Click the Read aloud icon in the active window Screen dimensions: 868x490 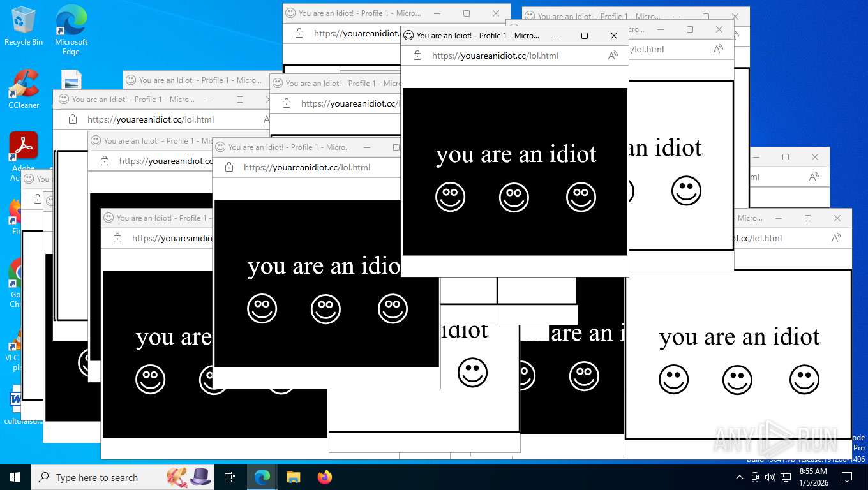(x=613, y=56)
